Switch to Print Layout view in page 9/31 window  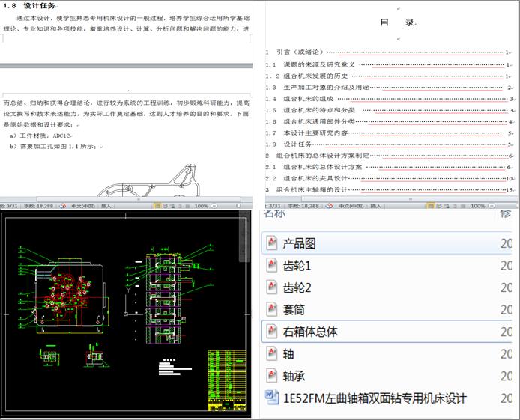pyautogui.click(x=158, y=206)
